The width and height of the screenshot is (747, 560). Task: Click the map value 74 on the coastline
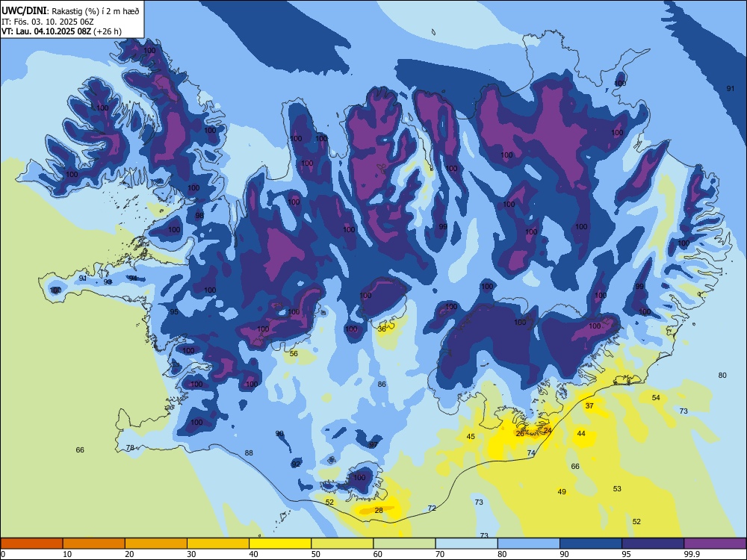click(x=531, y=453)
